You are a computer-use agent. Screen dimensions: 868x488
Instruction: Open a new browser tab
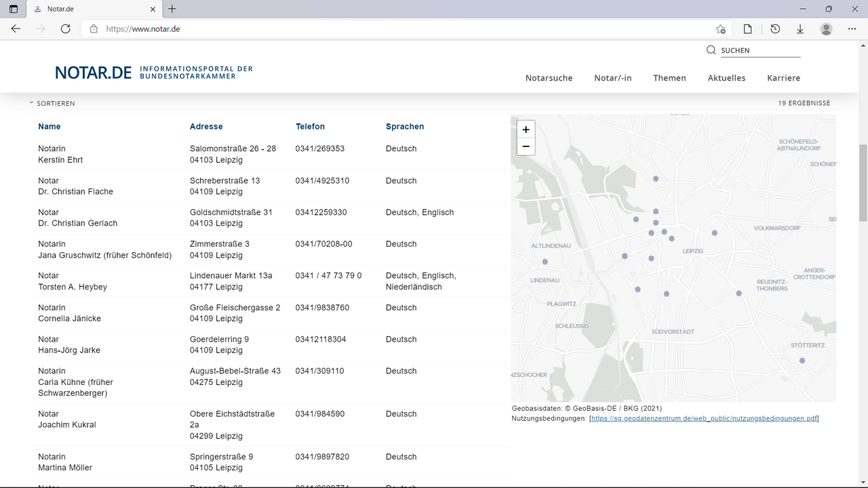click(172, 9)
